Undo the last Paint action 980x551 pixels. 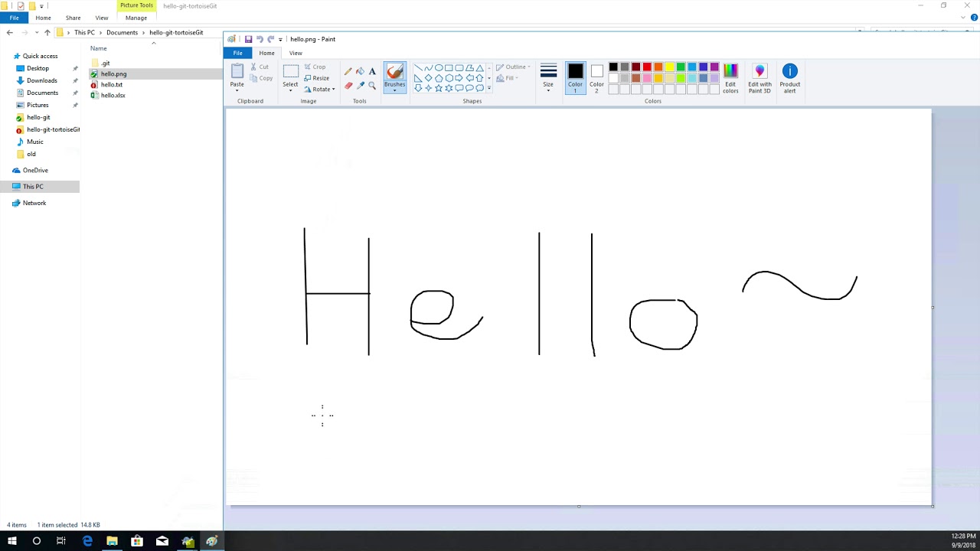260,39
